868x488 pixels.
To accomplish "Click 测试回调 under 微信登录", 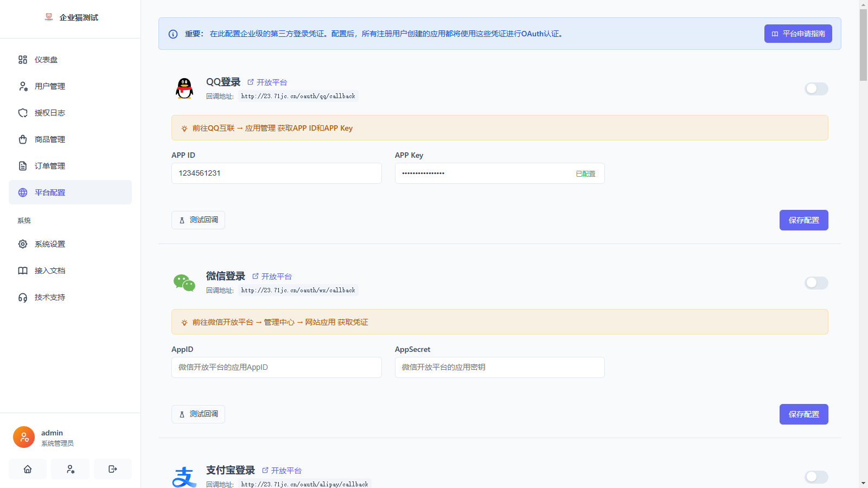I will tap(198, 414).
